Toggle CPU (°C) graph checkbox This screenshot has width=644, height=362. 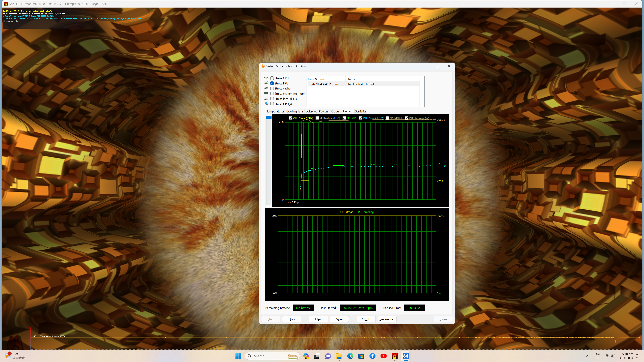[x=344, y=118]
